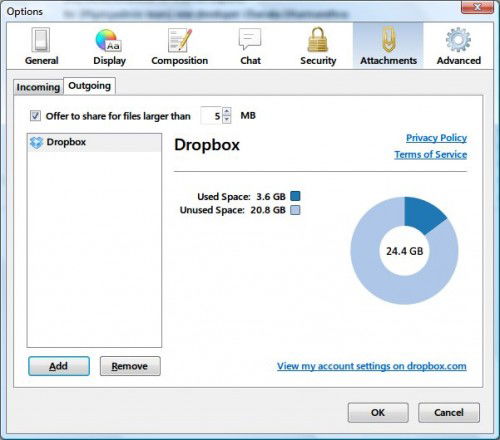The image size is (500, 440).
Task: Click the file size MB input field
Action: (x=211, y=115)
